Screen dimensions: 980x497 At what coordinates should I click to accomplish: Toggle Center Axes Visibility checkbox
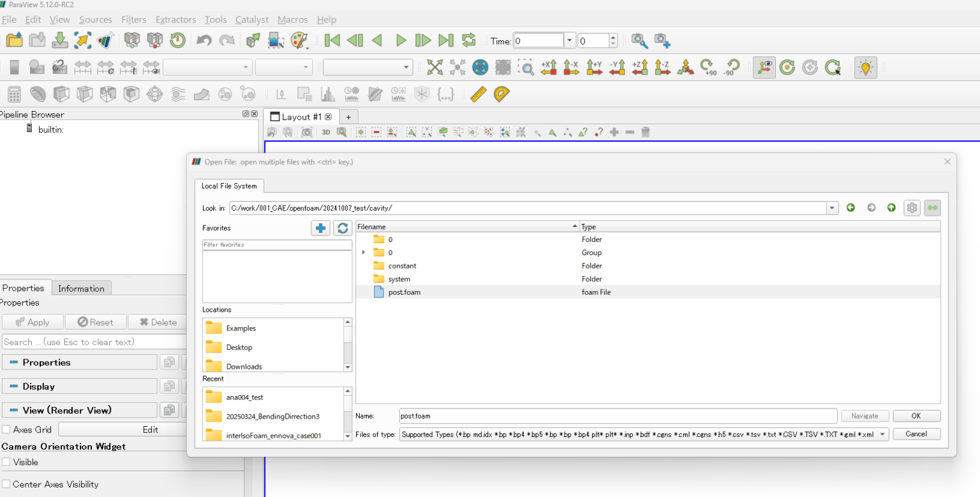point(6,484)
